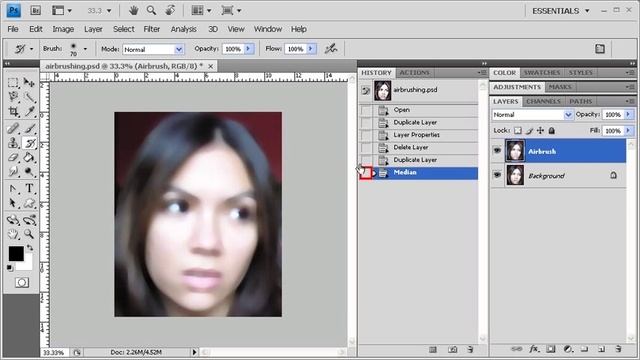Delete the current layer
This screenshot has width=640, height=360.
tap(618, 349)
